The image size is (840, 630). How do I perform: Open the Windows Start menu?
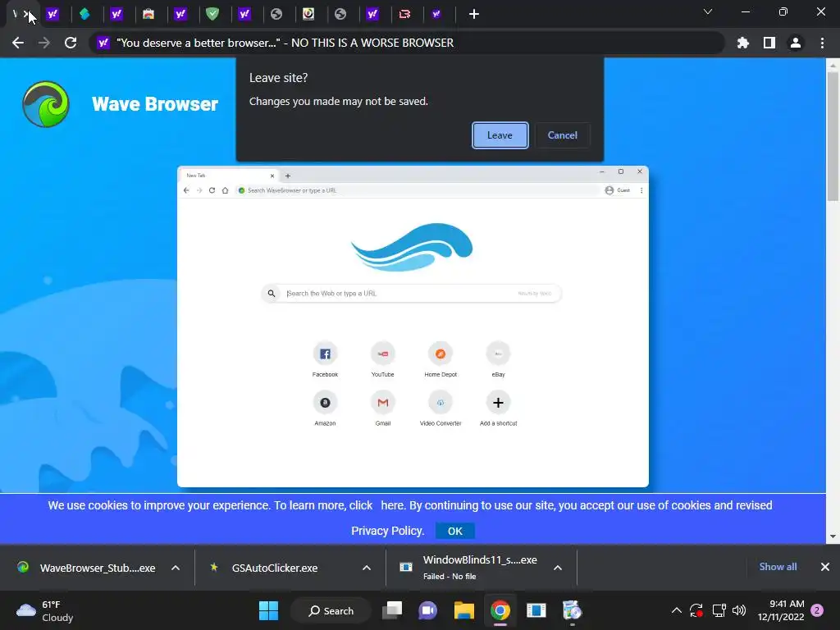pos(268,610)
